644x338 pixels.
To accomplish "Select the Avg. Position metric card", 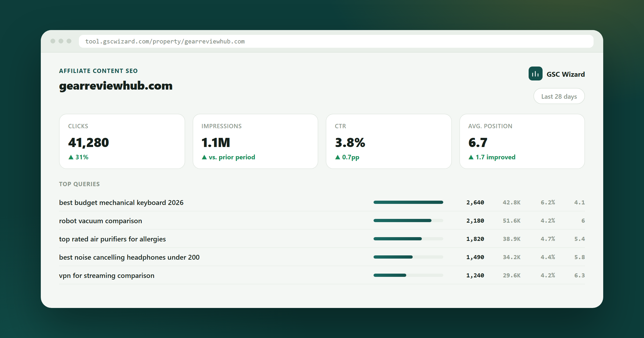I will point(522,141).
